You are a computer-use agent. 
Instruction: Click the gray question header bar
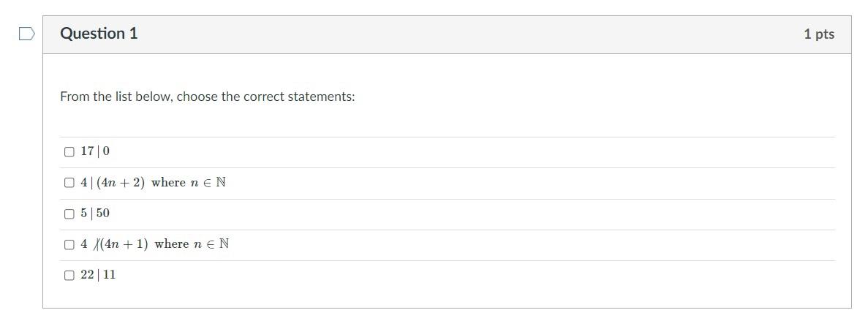(447, 35)
